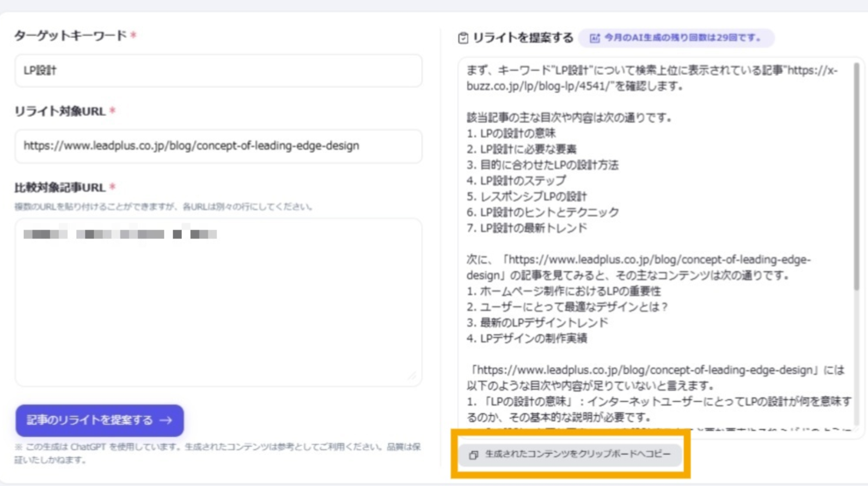This screenshot has height=486, width=868.
Task: Click the 比較対象記事URL field label
Action: pyautogui.click(x=60, y=187)
